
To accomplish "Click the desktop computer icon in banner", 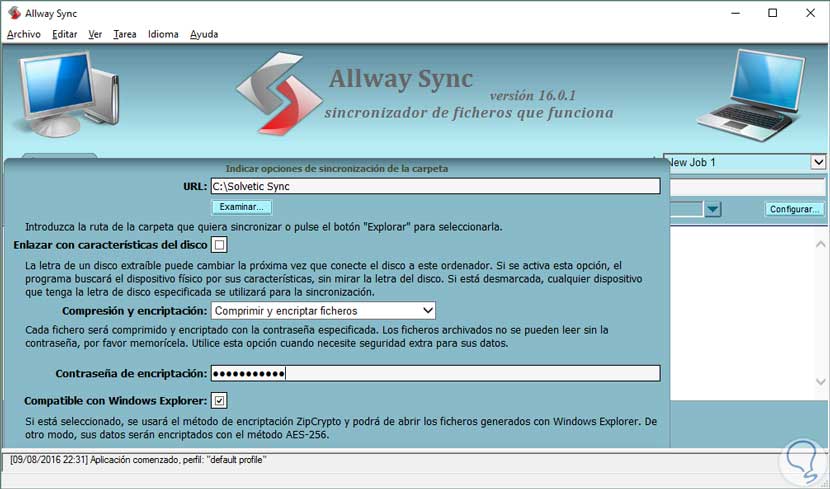I will click(68, 94).
